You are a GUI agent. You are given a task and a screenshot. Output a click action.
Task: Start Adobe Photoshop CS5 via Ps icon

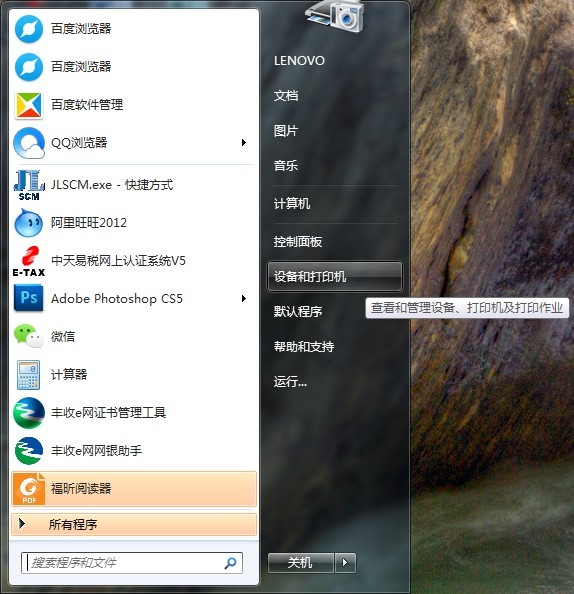tap(28, 298)
